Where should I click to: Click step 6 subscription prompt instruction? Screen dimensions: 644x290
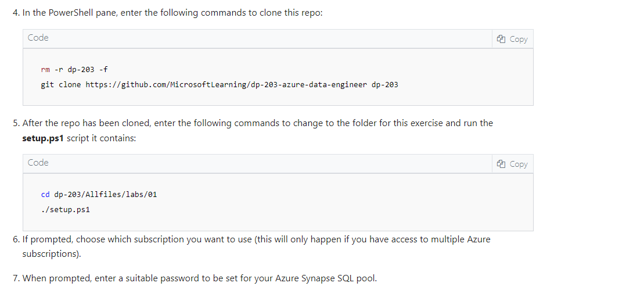[x=256, y=246]
